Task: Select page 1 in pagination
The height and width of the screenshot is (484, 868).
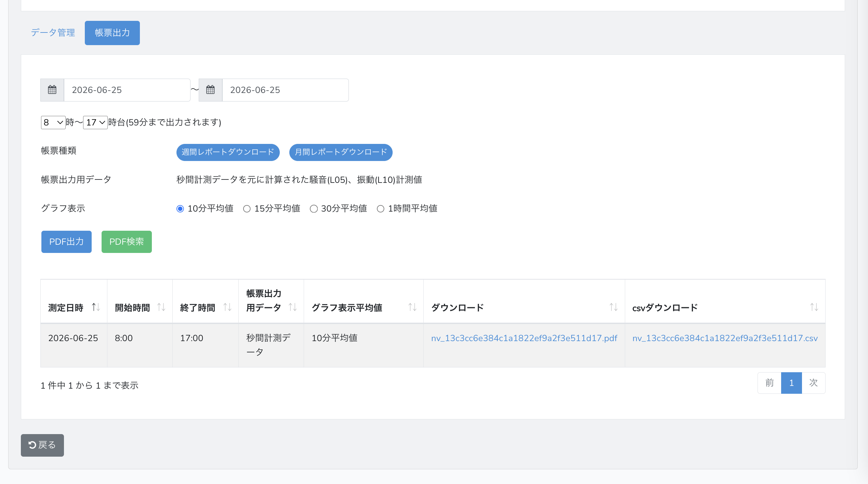Action: tap(792, 383)
